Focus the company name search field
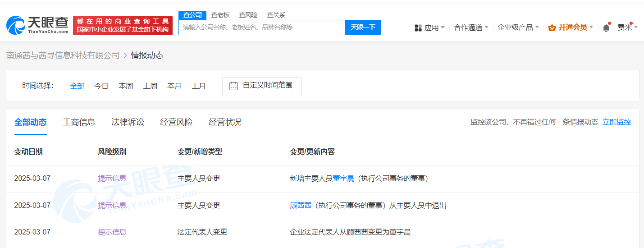Image resolution: width=644 pixels, height=248 pixels. (262, 27)
